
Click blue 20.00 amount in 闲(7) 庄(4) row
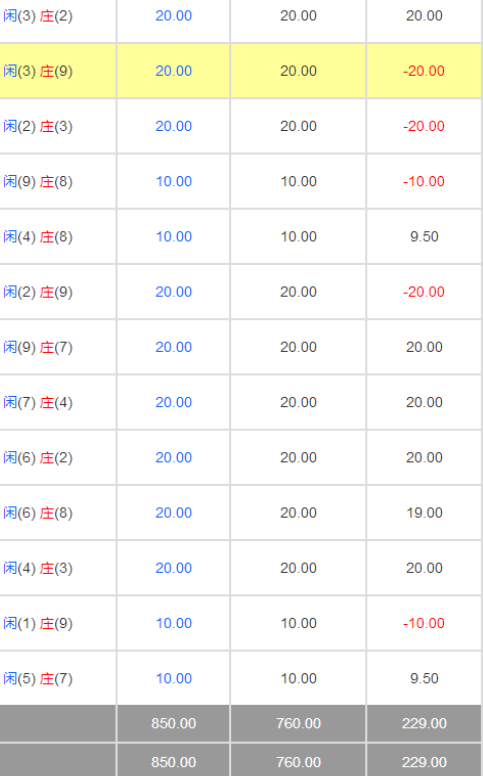174,402
